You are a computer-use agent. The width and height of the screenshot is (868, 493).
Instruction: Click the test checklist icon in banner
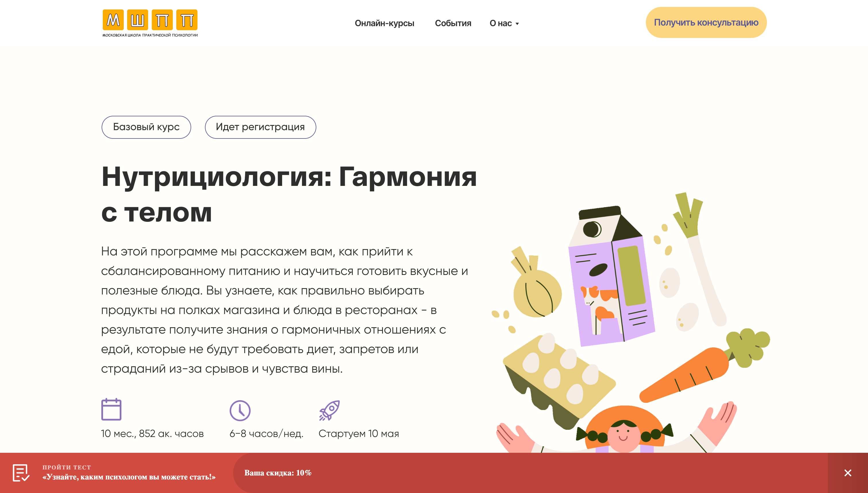tap(21, 473)
